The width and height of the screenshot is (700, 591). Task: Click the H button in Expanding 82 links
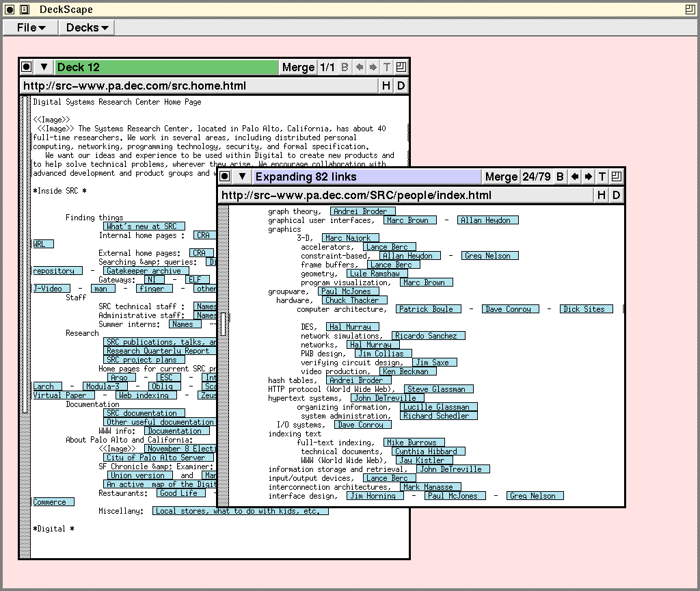click(x=602, y=195)
